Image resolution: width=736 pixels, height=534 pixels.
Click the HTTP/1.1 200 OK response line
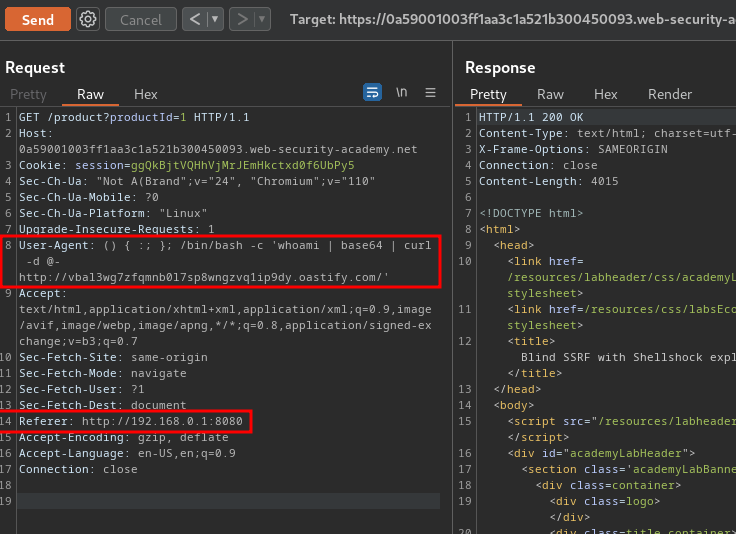[x=531, y=117]
